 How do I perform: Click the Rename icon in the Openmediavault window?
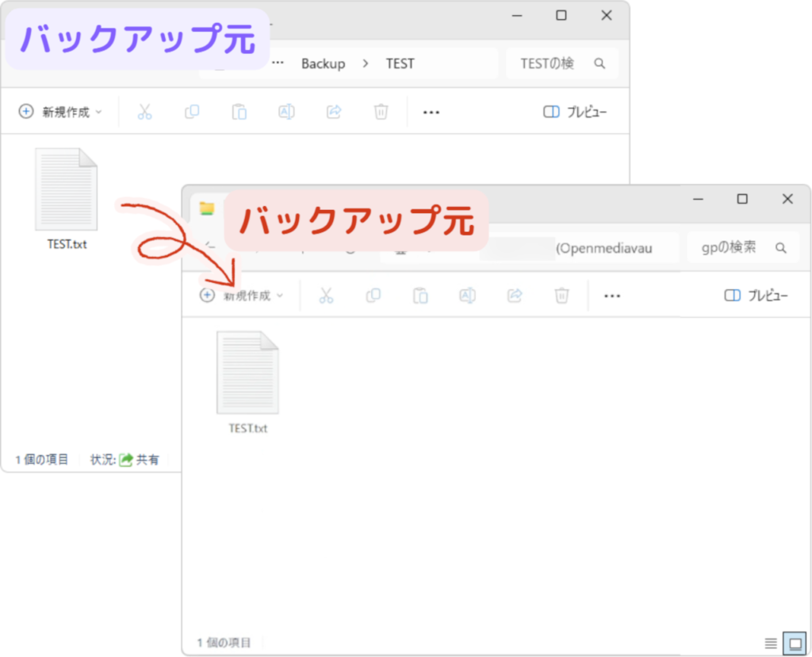[x=468, y=296]
